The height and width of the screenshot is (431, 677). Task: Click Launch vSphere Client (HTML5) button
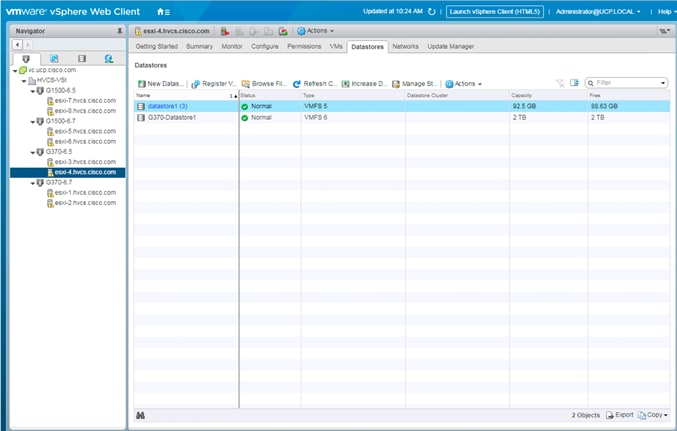click(x=495, y=12)
